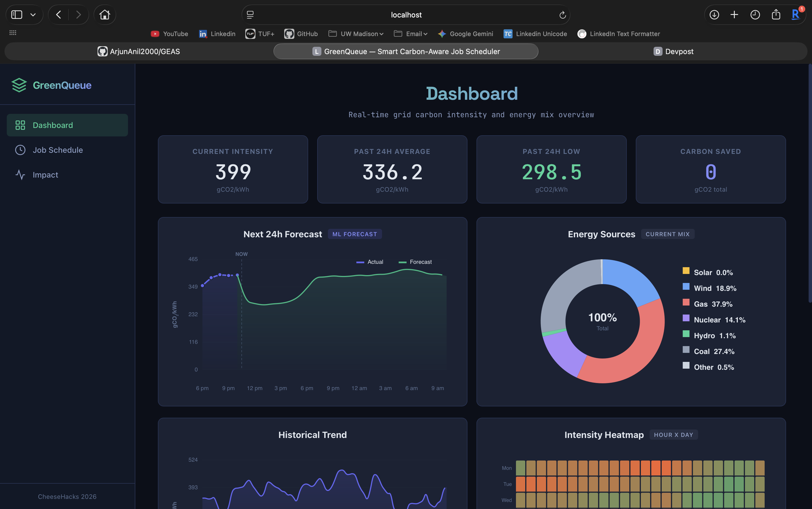Open the Safari downloads icon
Viewport: 812px width, 509px height.
pos(714,15)
